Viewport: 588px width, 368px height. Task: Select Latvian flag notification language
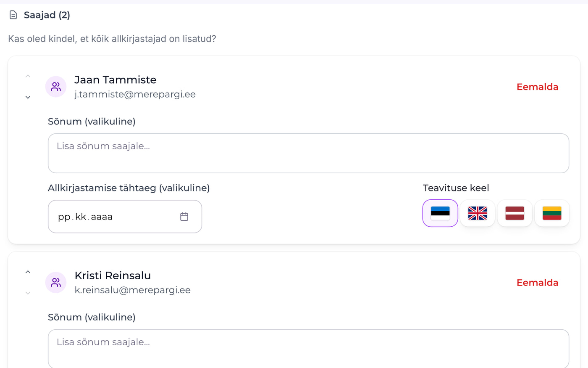[x=514, y=213]
